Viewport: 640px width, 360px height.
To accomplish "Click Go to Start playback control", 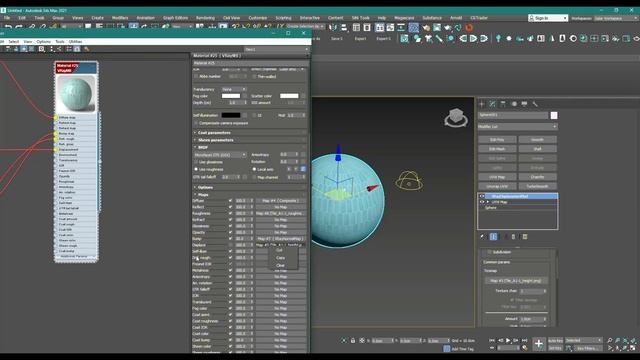I will (x=492, y=340).
